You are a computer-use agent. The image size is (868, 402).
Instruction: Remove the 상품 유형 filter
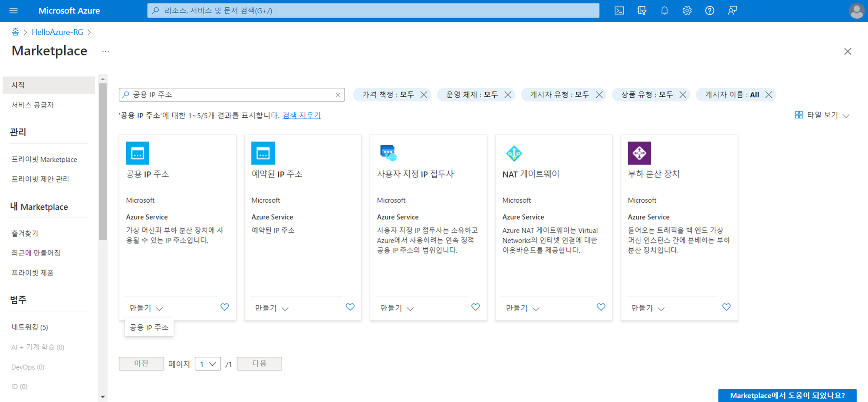click(x=683, y=95)
